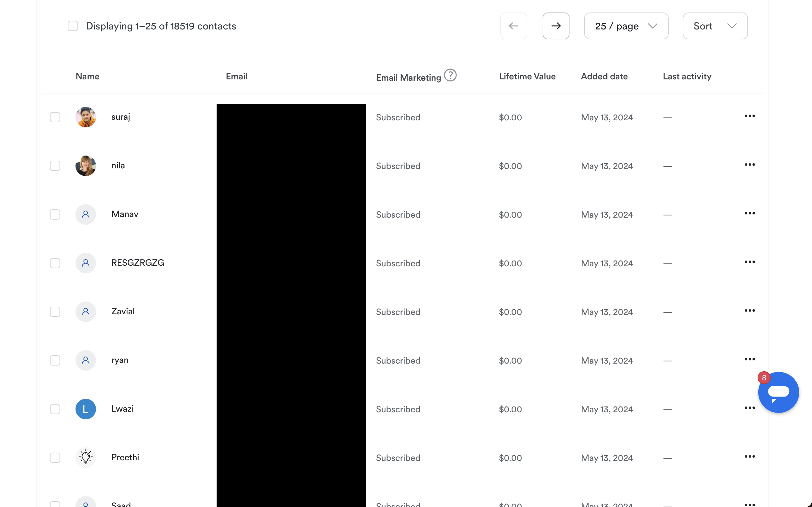Click the Added date column header

click(x=604, y=76)
